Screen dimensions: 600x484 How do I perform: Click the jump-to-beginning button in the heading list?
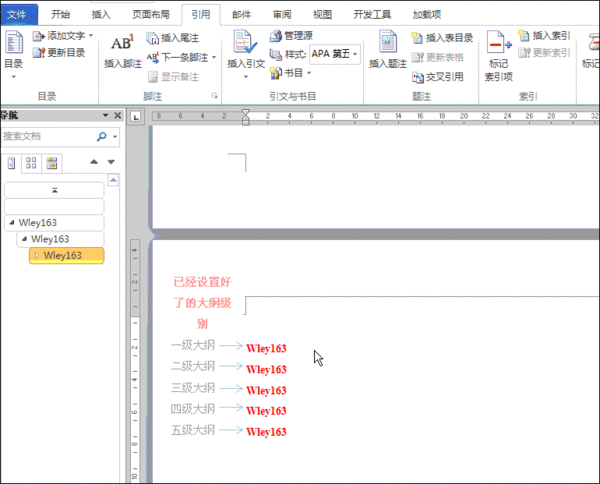[54, 190]
